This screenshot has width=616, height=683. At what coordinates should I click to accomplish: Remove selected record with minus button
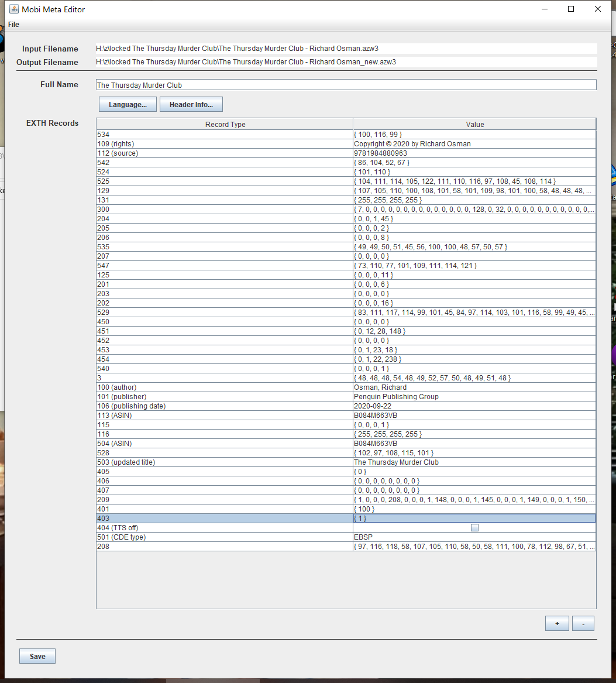coord(583,623)
